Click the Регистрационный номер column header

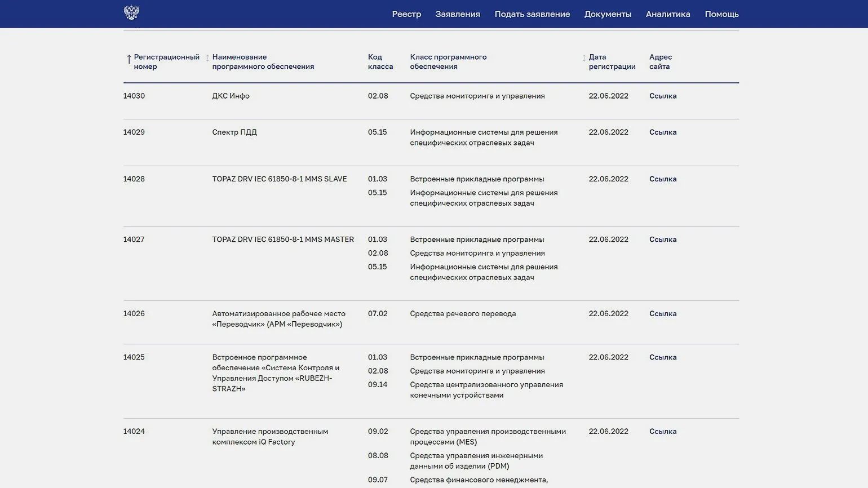166,61
